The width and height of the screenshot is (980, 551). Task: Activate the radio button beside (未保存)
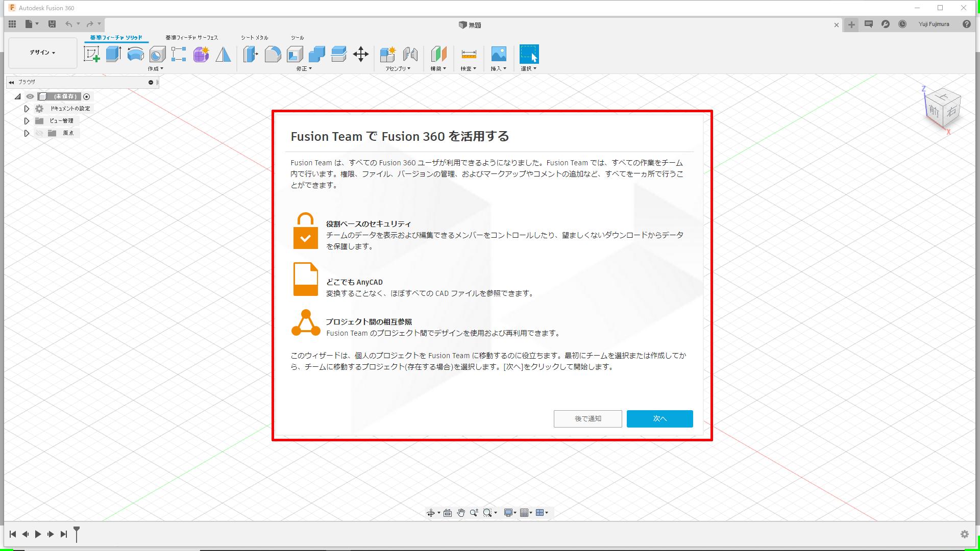pyautogui.click(x=87, y=96)
